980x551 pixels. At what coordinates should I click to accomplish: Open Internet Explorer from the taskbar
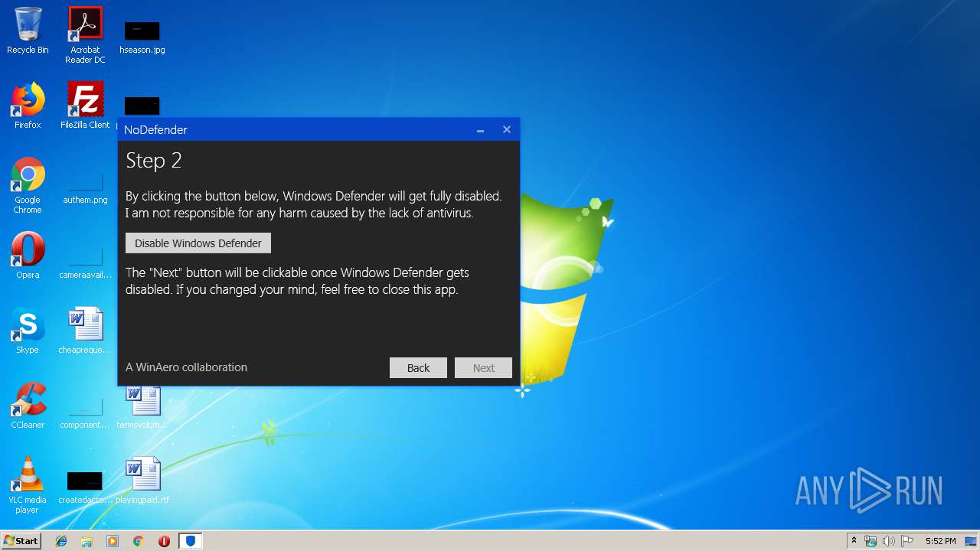pyautogui.click(x=61, y=541)
